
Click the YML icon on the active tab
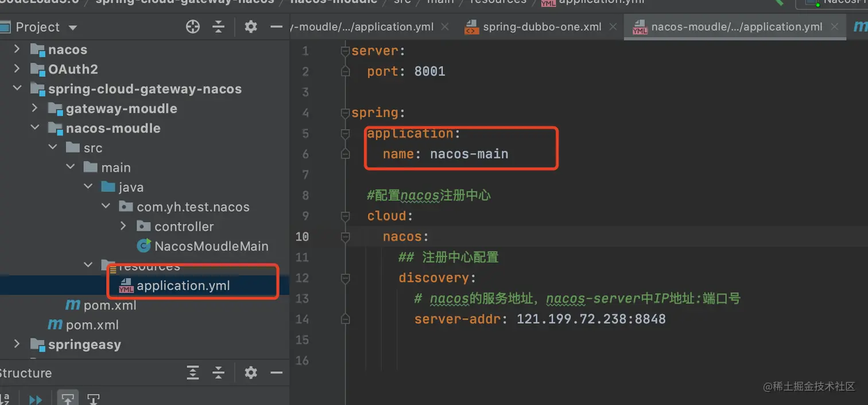tap(640, 26)
